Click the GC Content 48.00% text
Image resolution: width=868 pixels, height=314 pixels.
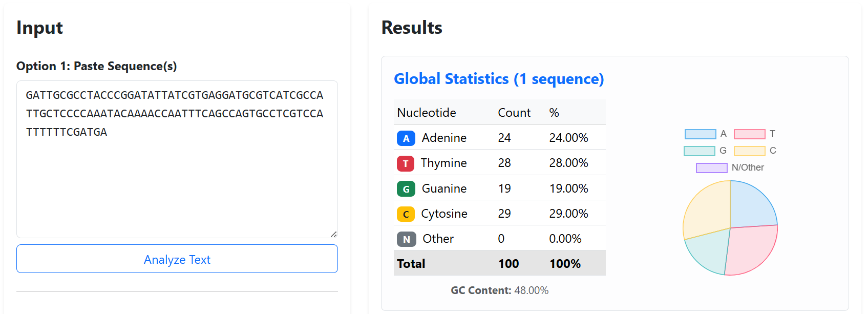click(499, 290)
